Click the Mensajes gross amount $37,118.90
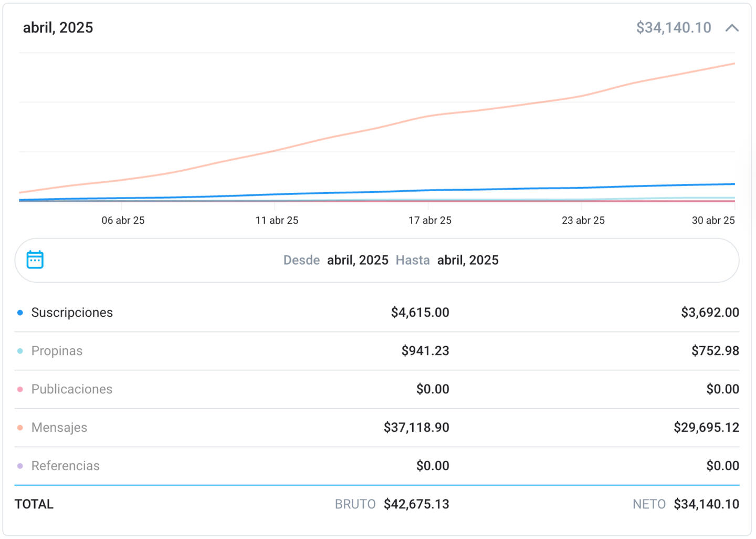This screenshot has width=756, height=539. pos(416,428)
